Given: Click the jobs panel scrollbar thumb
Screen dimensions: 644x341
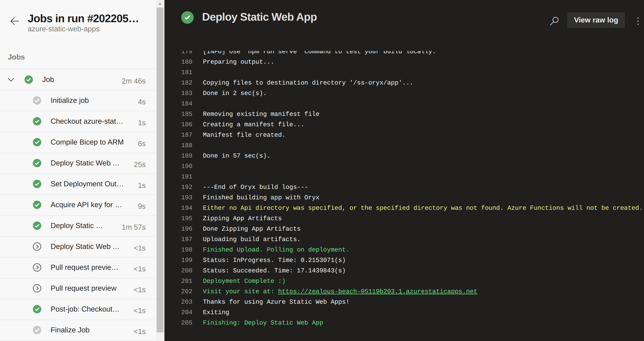Looking at the screenshot, I should 160,170.
